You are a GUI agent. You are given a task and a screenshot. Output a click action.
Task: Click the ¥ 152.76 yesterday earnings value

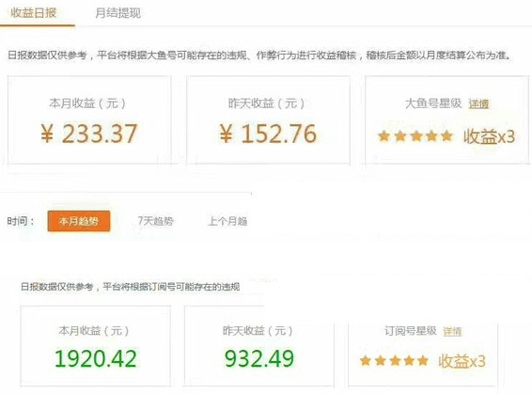(268, 134)
